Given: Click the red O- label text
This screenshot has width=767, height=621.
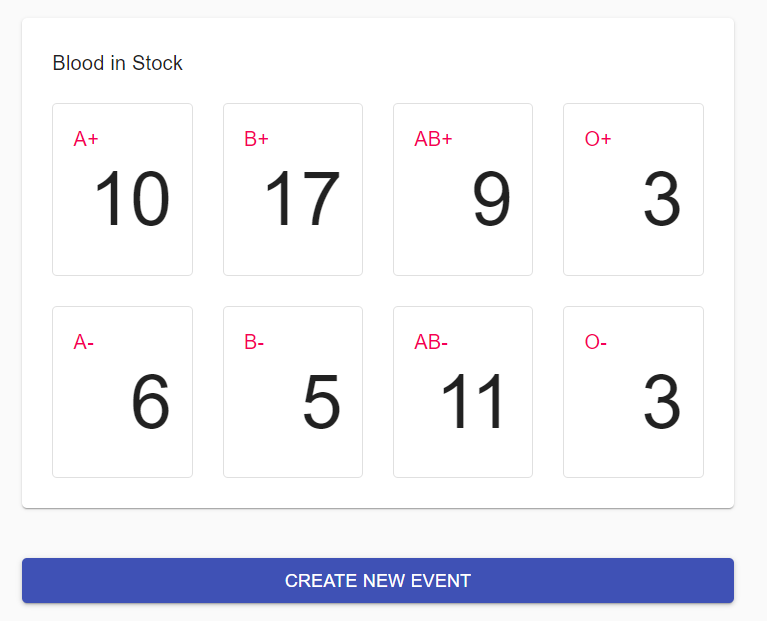Looking at the screenshot, I should 595,342.
